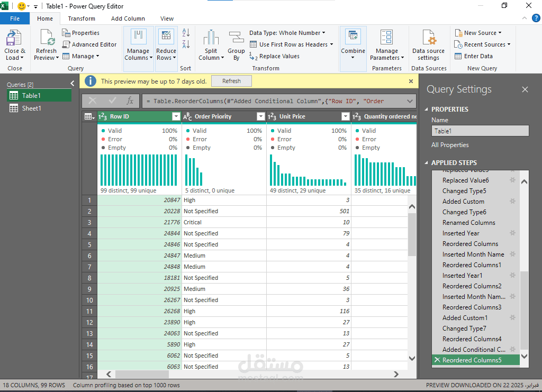The height and width of the screenshot is (392, 542).
Task: Click the table menu icon at grid corner
Action: [89, 117]
